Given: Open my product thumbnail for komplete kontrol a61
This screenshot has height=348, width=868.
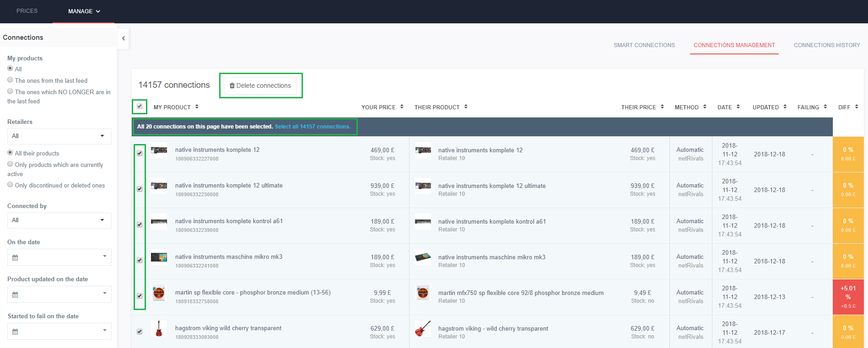Looking at the screenshot, I should [159, 221].
